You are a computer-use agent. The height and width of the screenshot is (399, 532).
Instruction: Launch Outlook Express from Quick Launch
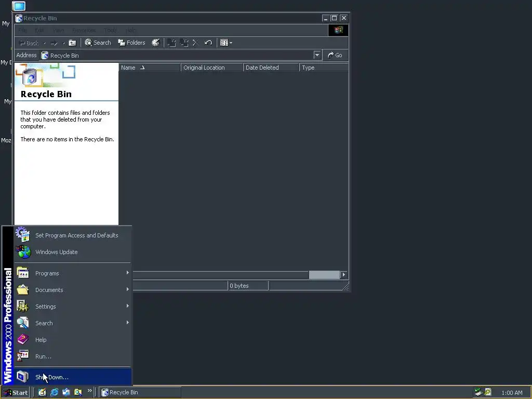tap(66, 392)
